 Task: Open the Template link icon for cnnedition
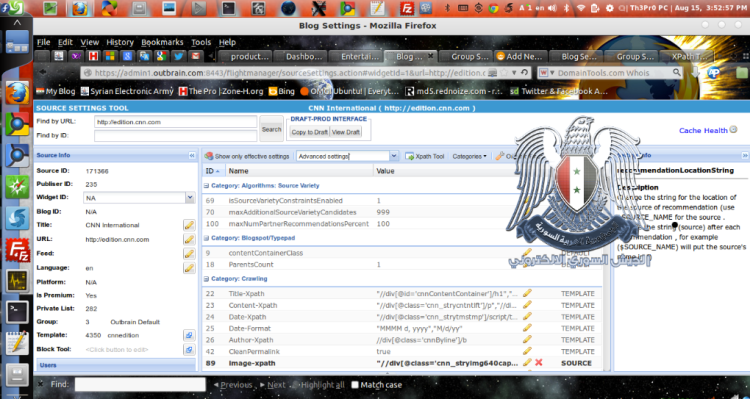(x=189, y=335)
